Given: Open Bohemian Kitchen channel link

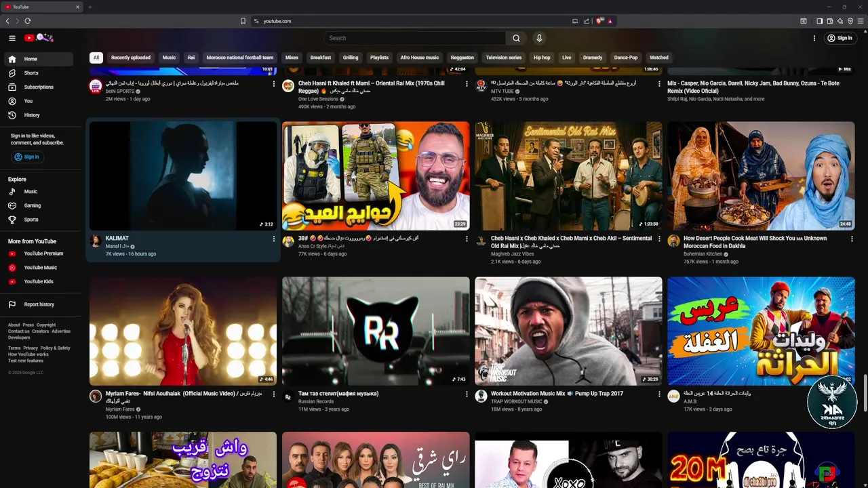Looking at the screenshot, I should pos(703,253).
